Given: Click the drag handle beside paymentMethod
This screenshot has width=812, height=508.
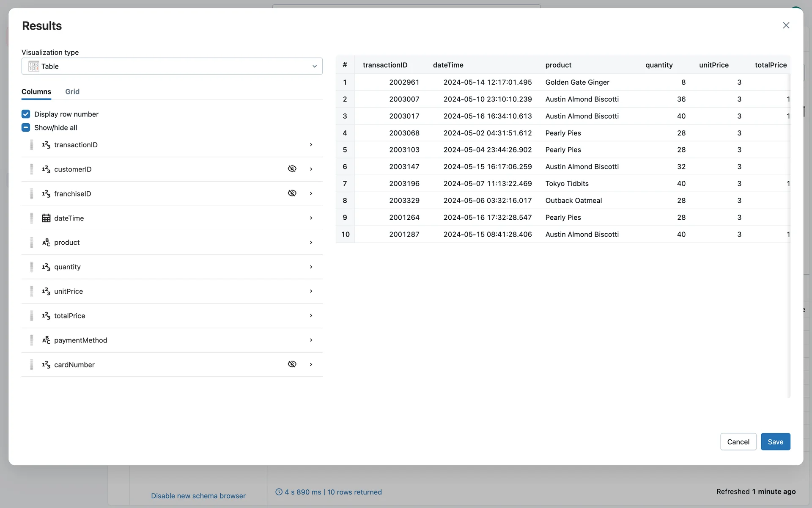Looking at the screenshot, I should pos(31,340).
